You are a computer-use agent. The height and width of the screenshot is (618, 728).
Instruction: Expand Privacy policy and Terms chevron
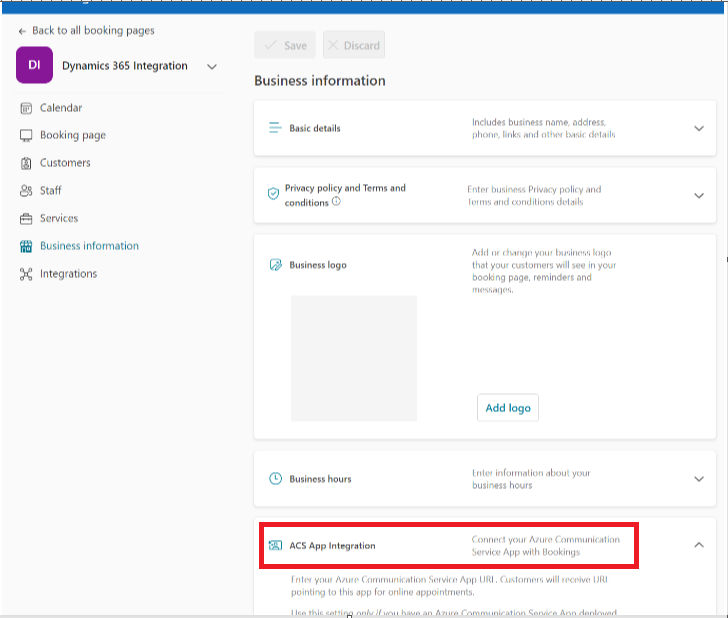[699, 196]
